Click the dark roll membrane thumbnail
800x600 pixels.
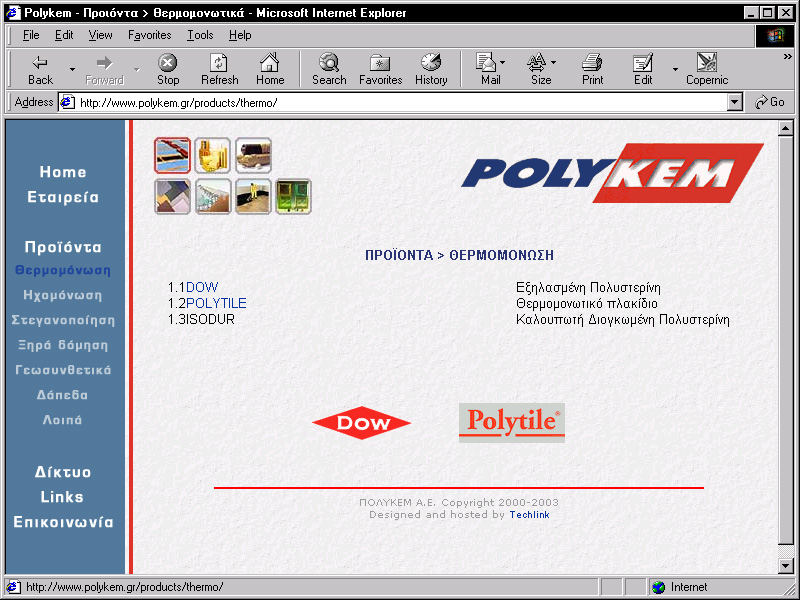(x=254, y=155)
